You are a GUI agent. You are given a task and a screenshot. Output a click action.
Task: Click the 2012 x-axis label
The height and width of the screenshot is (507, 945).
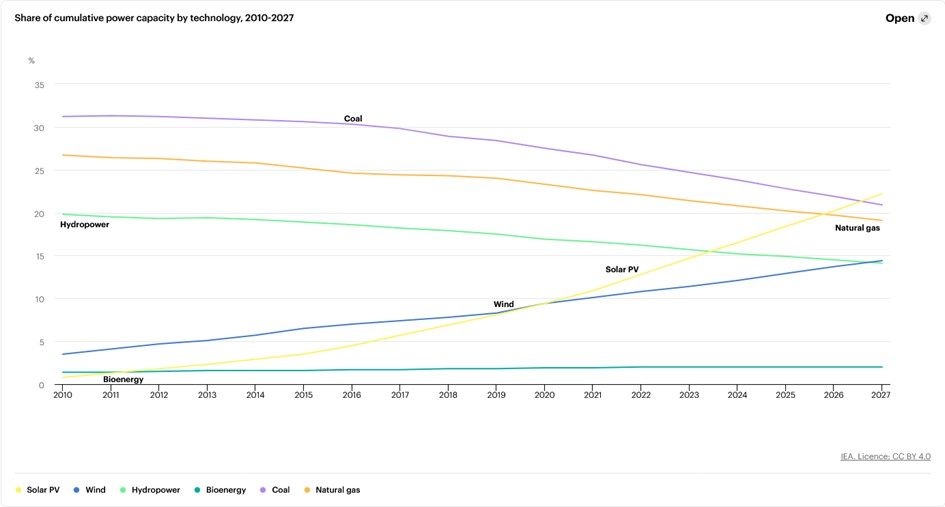(x=159, y=395)
